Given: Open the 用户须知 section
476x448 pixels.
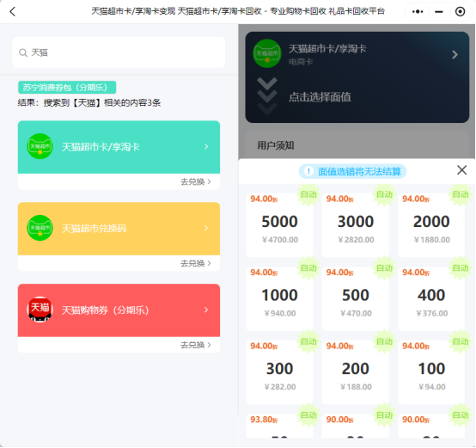Looking at the screenshot, I should click(x=276, y=145).
